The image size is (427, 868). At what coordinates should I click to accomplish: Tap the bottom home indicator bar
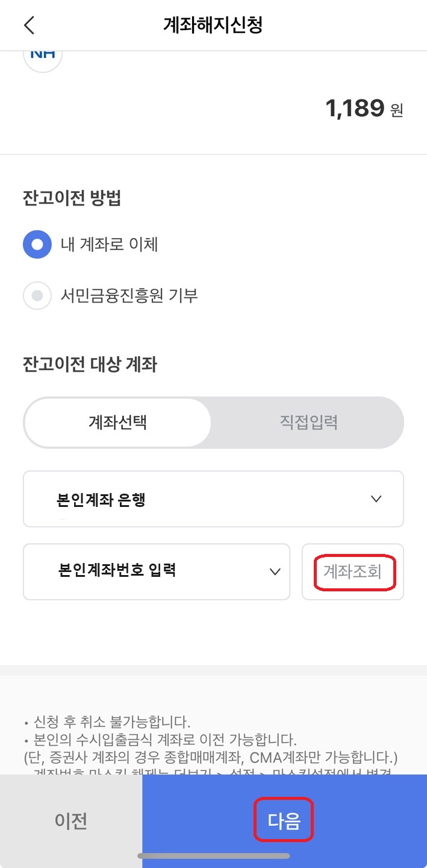pyautogui.click(x=213, y=854)
